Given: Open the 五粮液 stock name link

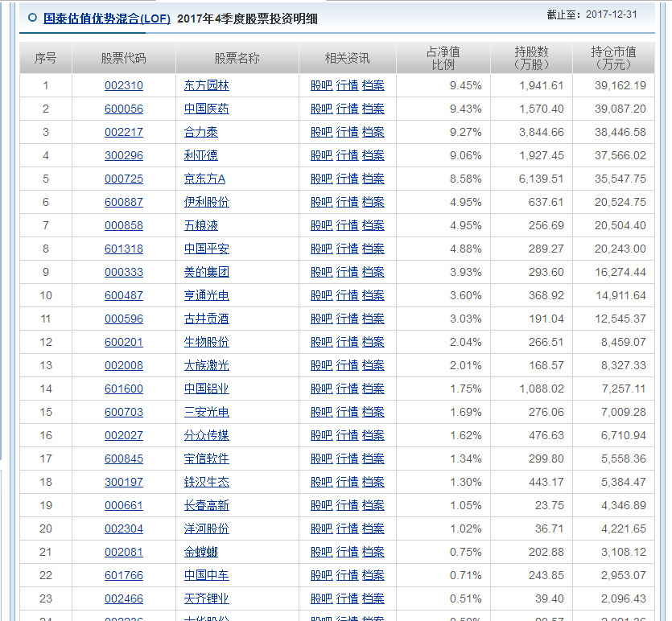Looking at the screenshot, I should click(201, 226).
